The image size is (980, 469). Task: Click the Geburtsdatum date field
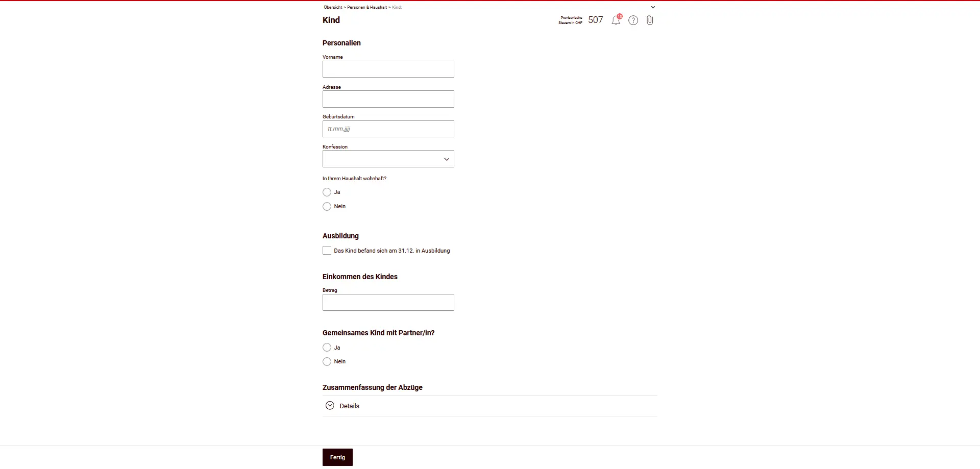pos(388,129)
